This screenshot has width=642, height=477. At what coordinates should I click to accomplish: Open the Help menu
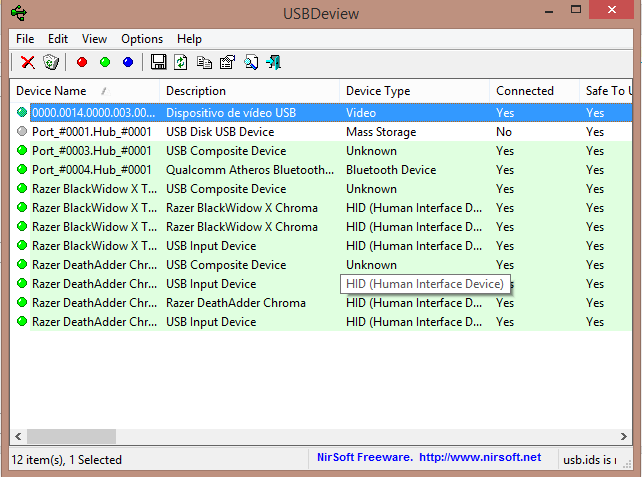[x=189, y=39]
